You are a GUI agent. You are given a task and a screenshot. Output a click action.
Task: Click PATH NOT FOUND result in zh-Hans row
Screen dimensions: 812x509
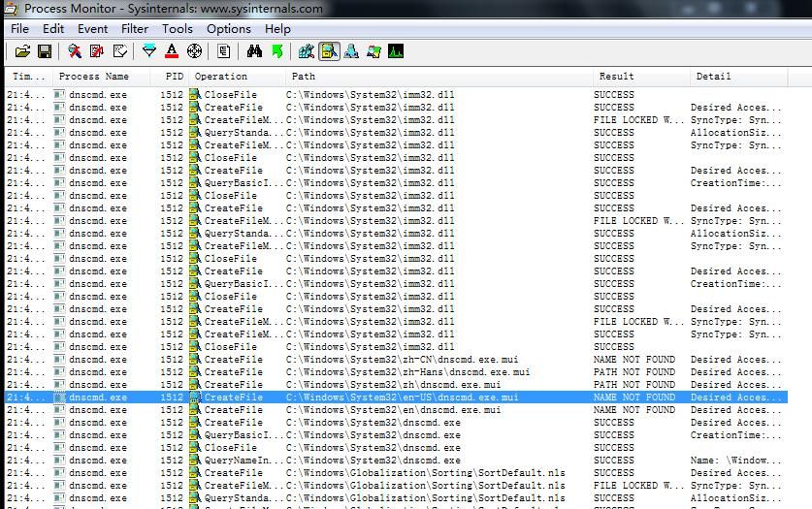[x=634, y=372]
